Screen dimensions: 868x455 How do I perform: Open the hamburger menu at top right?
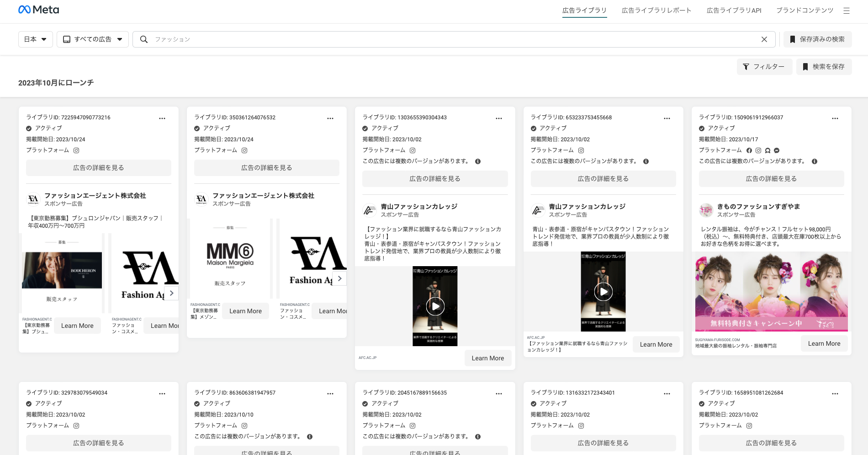pos(847,10)
